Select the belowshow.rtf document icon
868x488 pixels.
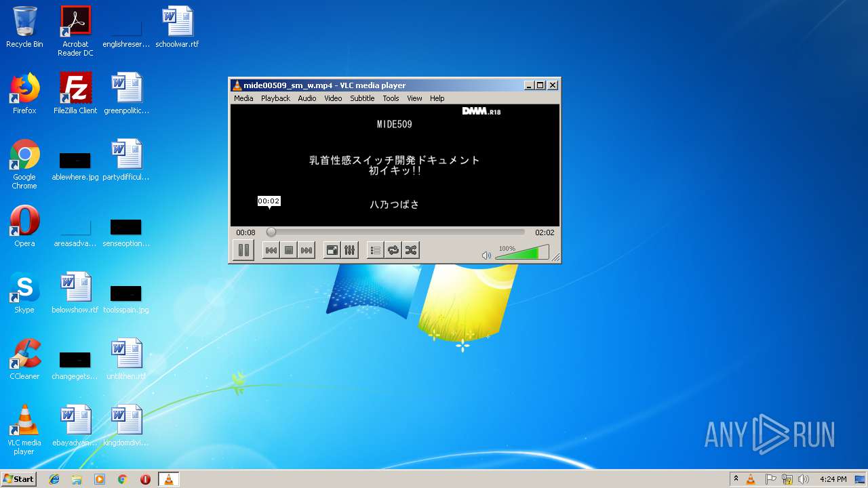[x=75, y=293]
